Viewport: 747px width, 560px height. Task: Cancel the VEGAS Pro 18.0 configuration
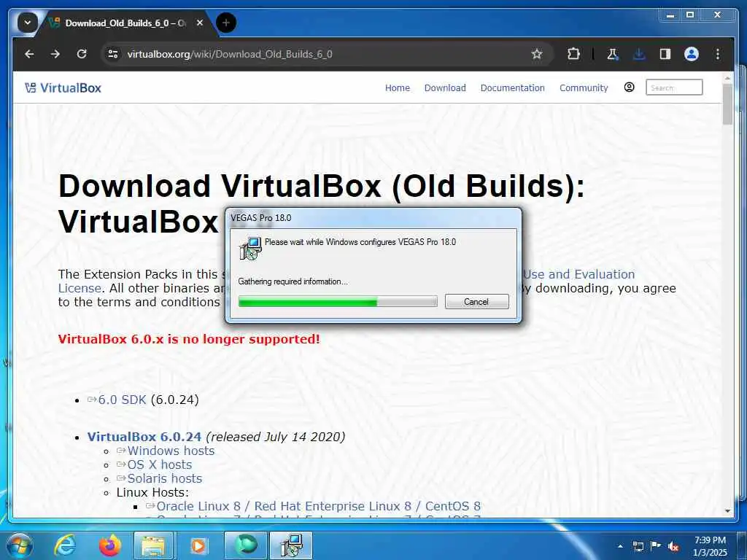tap(476, 301)
